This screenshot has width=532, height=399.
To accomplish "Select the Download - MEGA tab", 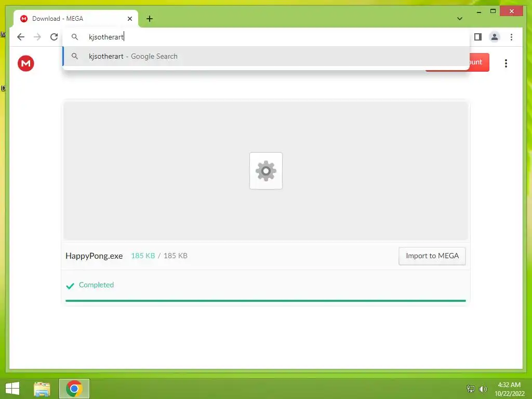I will point(76,19).
